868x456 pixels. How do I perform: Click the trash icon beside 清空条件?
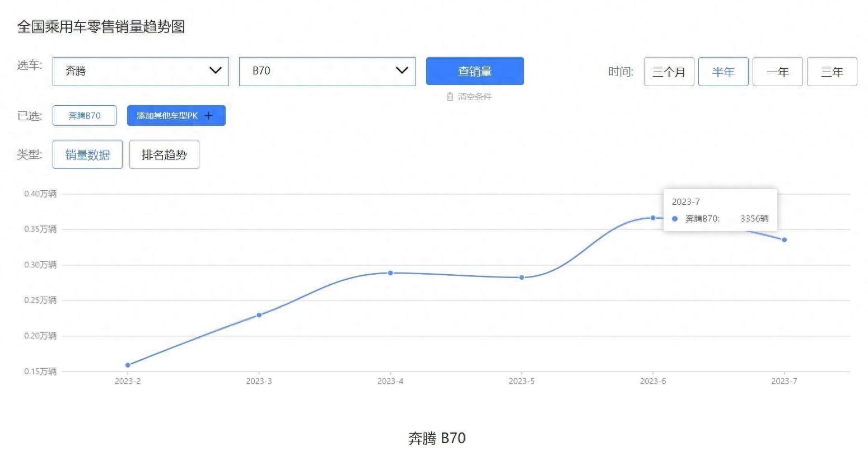coord(450,97)
